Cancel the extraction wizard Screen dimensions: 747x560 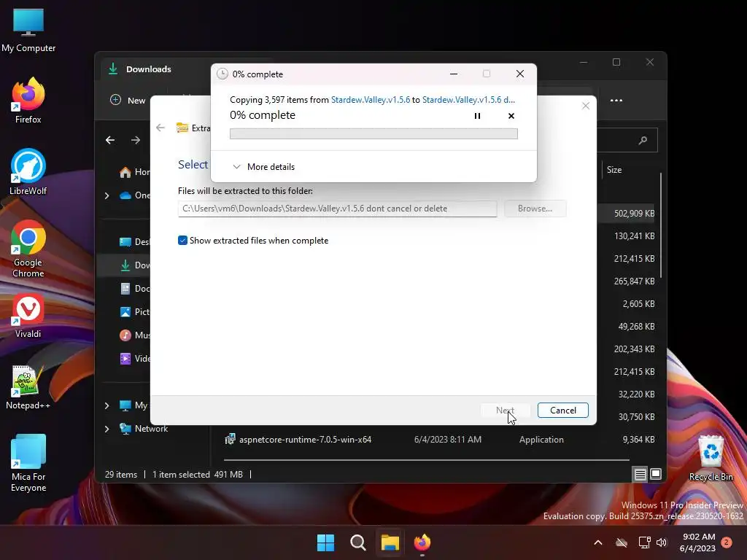pyautogui.click(x=562, y=410)
